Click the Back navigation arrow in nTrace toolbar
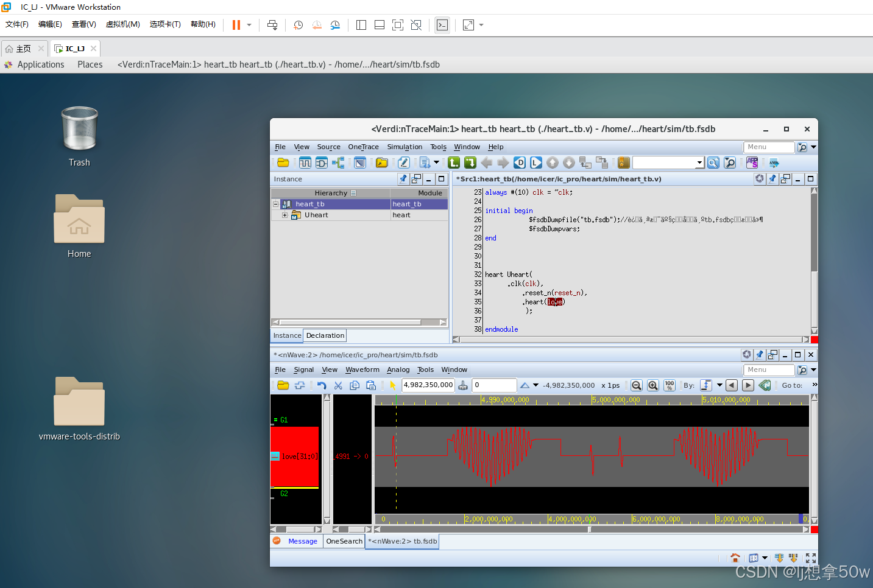This screenshot has width=873, height=588. tap(487, 163)
